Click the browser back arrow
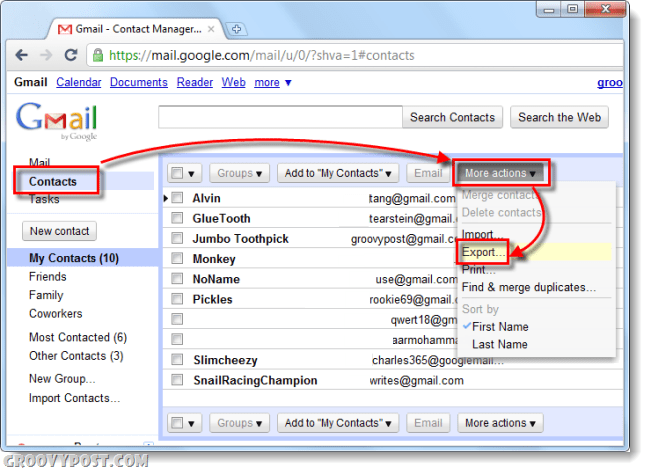This screenshot has height=472, width=650. (22, 55)
